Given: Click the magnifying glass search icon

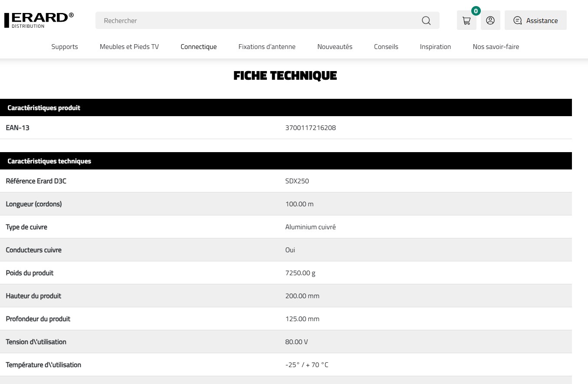Looking at the screenshot, I should coord(426,20).
